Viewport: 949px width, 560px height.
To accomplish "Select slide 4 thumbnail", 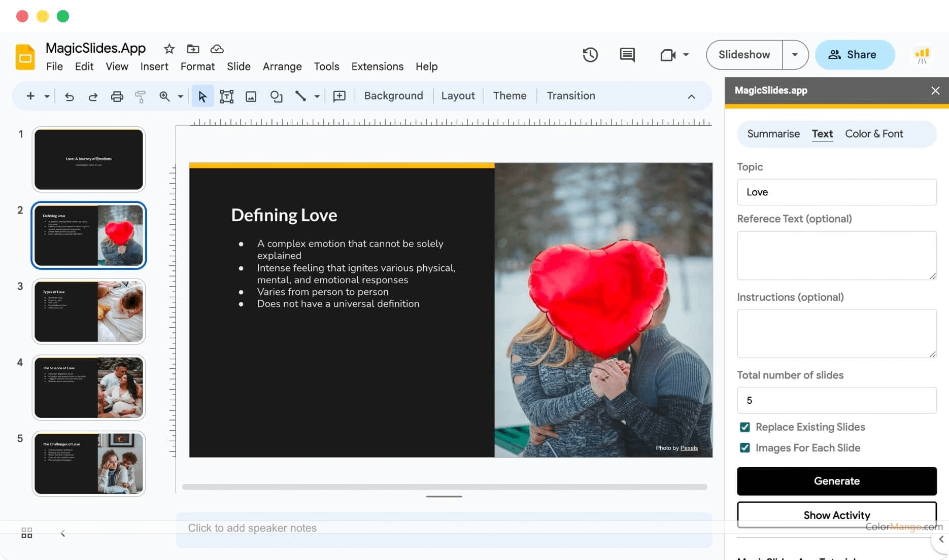I will (89, 388).
